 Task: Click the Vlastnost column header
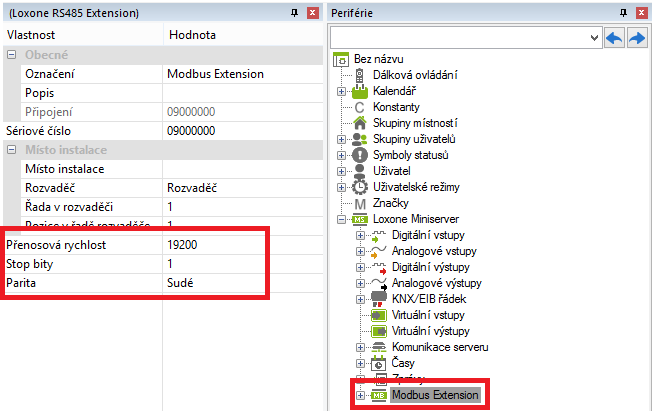click(83, 35)
